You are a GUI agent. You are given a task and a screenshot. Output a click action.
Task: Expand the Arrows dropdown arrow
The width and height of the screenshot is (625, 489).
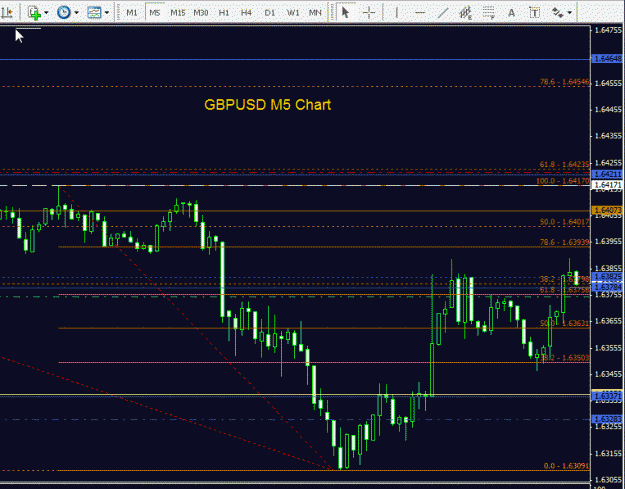[570, 13]
